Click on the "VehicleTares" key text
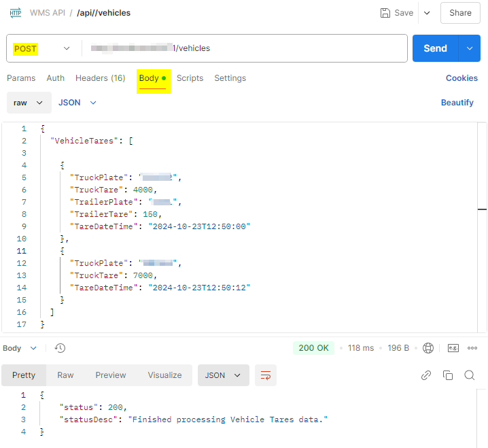The height and width of the screenshot is (448, 488). (x=84, y=141)
